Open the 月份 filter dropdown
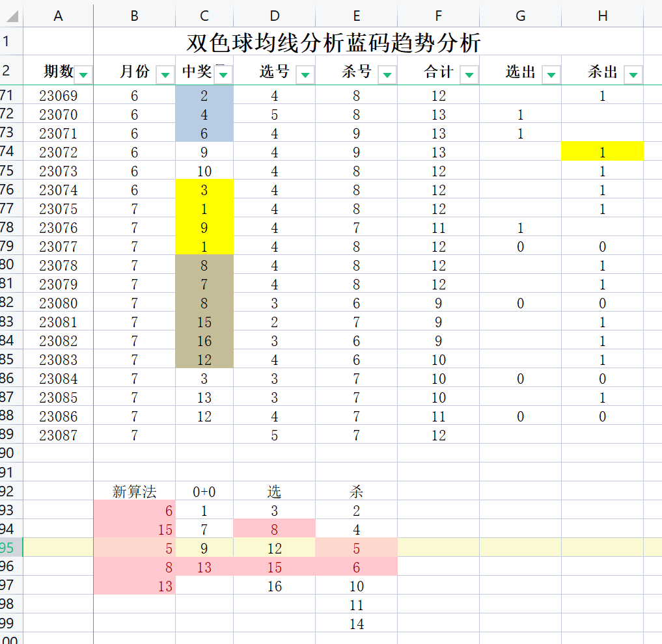 (x=165, y=75)
